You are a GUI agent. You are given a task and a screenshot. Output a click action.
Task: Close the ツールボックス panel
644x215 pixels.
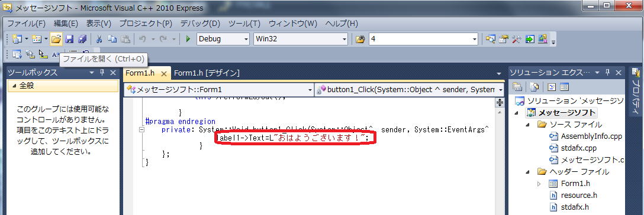[x=113, y=73]
